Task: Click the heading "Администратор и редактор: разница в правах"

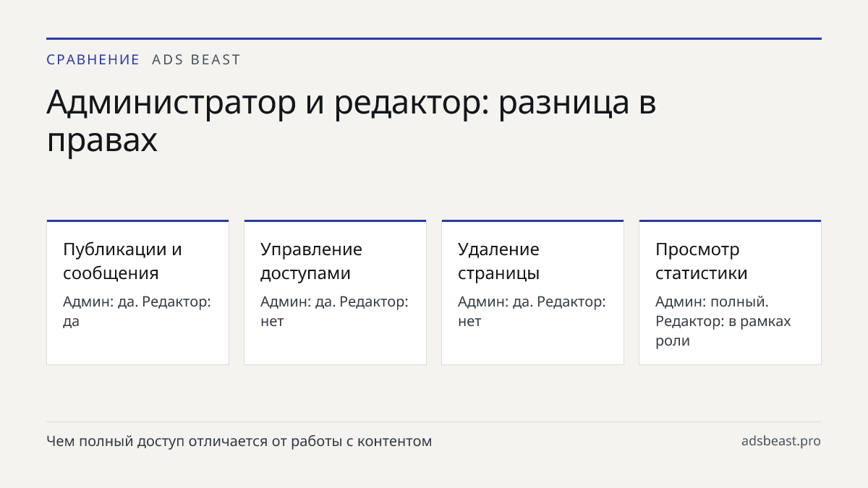Action: pyautogui.click(x=352, y=121)
